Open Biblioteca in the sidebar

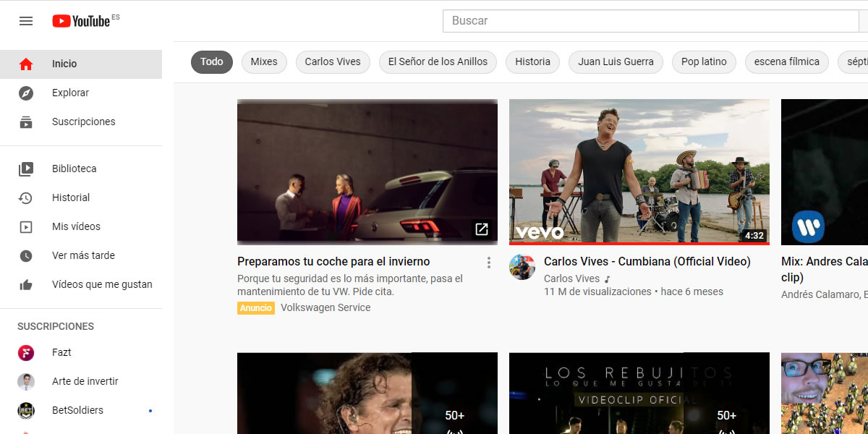[81, 169]
